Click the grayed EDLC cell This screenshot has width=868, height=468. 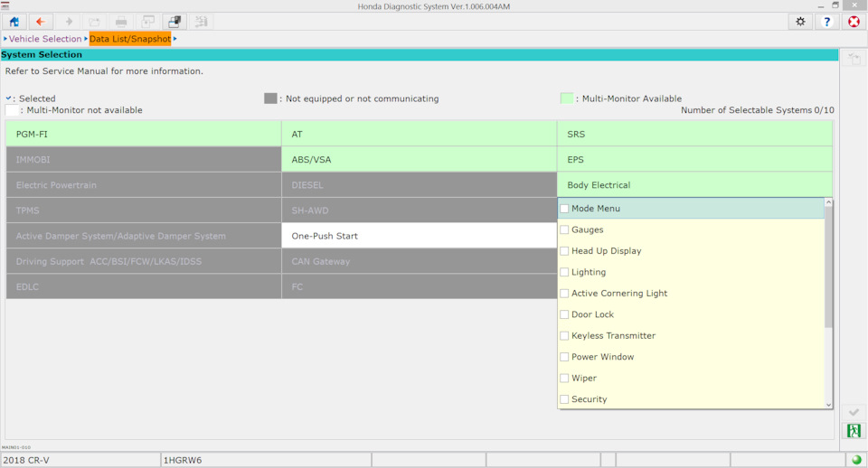(x=144, y=286)
